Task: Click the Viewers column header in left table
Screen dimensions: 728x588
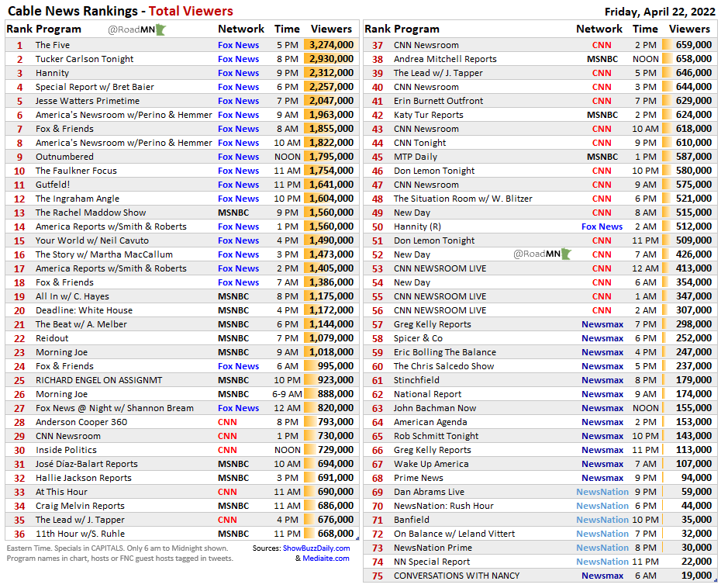Action: click(331, 29)
